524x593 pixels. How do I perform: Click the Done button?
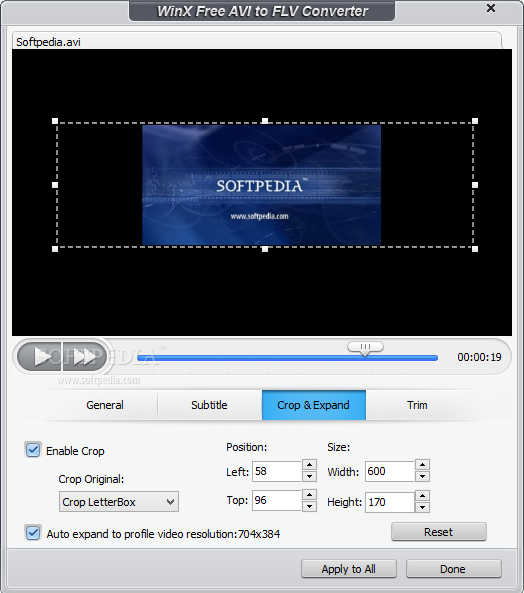pyautogui.click(x=454, y=569)
